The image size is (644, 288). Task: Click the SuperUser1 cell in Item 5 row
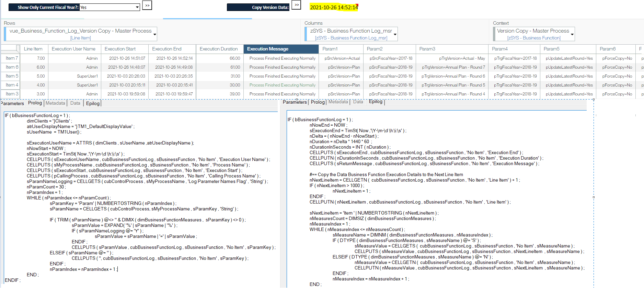[x=74, y=76]
